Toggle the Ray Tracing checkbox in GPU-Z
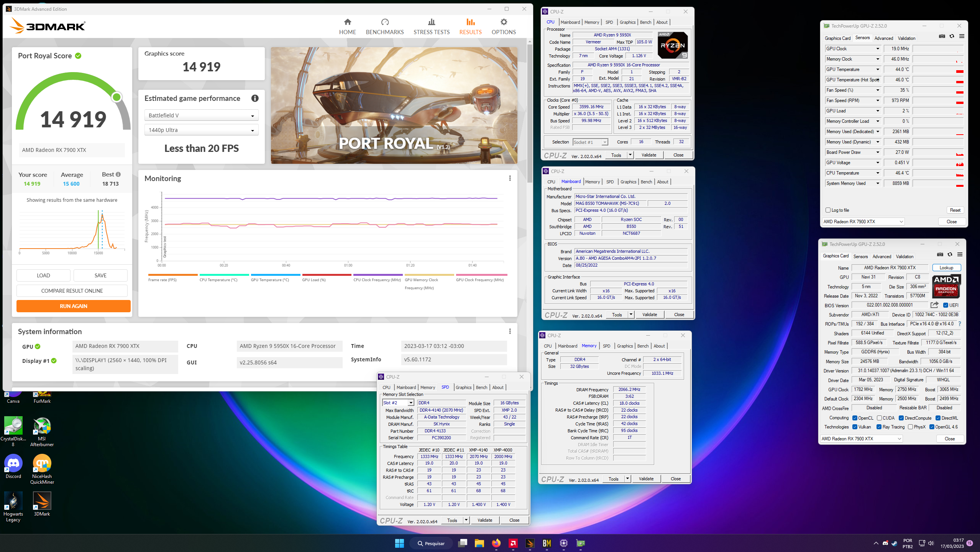This screenshot has height=552, width=980. pyautogui.click(x=879, y=427)
